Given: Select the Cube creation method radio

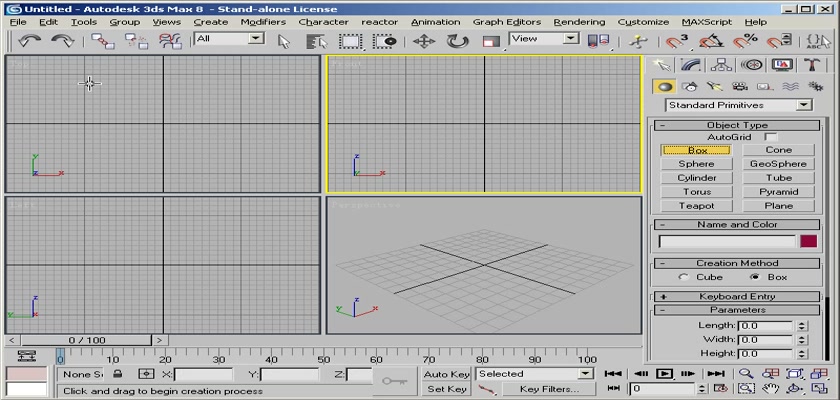Looking at the screenshot, I should point(684,277).
